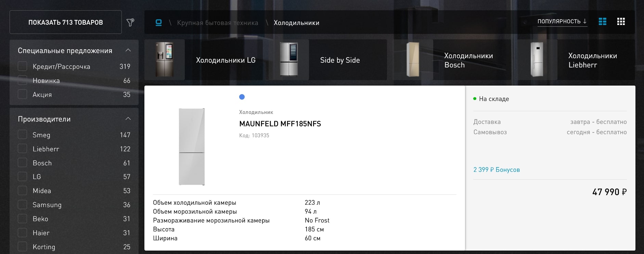Click the Smeg count 147
This screenshot has height=254, width=644.
(x=125, y=135)
